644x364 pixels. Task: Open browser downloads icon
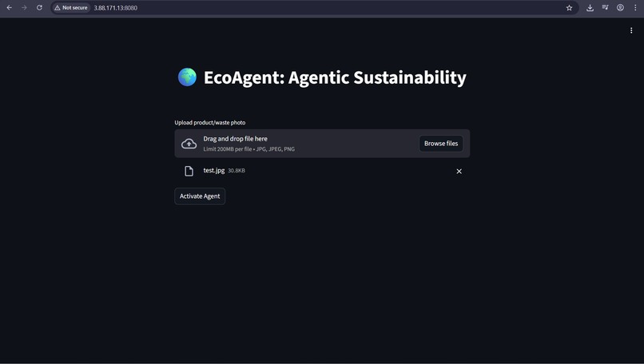pos(590,8)
